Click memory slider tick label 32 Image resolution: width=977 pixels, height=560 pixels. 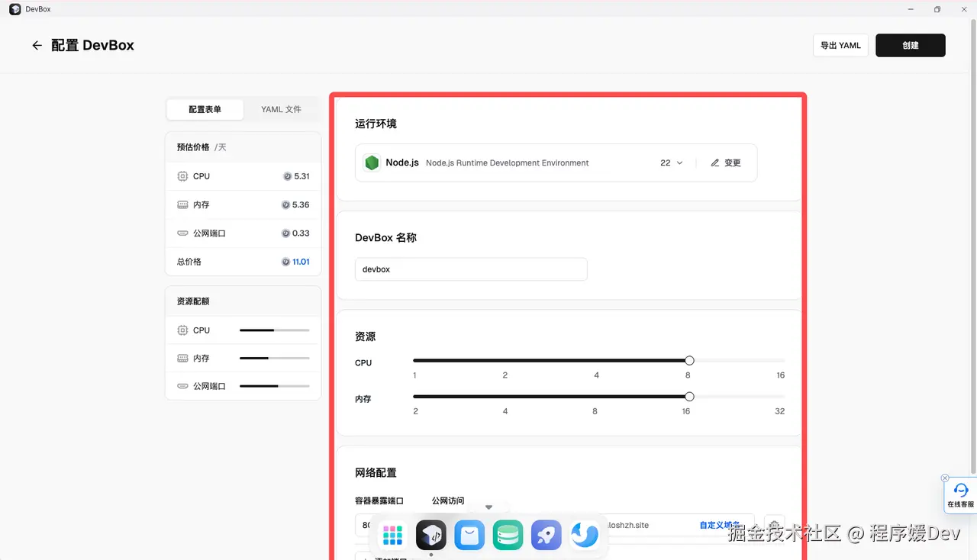point(779,411)
